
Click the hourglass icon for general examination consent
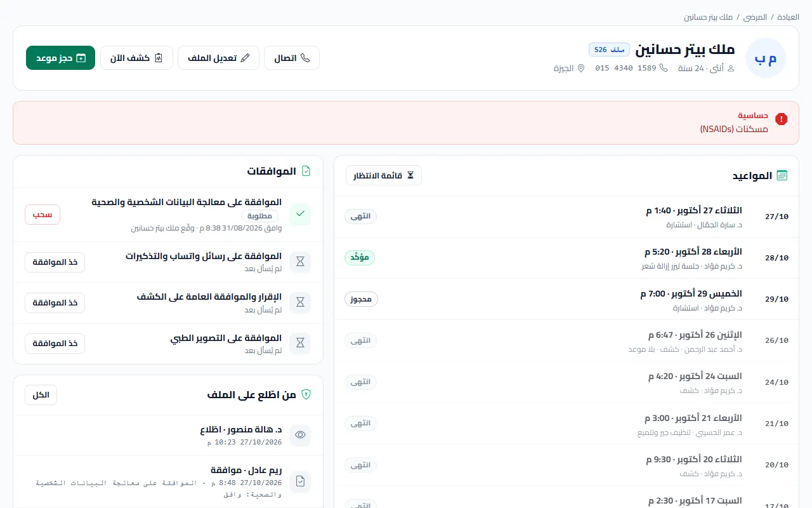point(300,303)
